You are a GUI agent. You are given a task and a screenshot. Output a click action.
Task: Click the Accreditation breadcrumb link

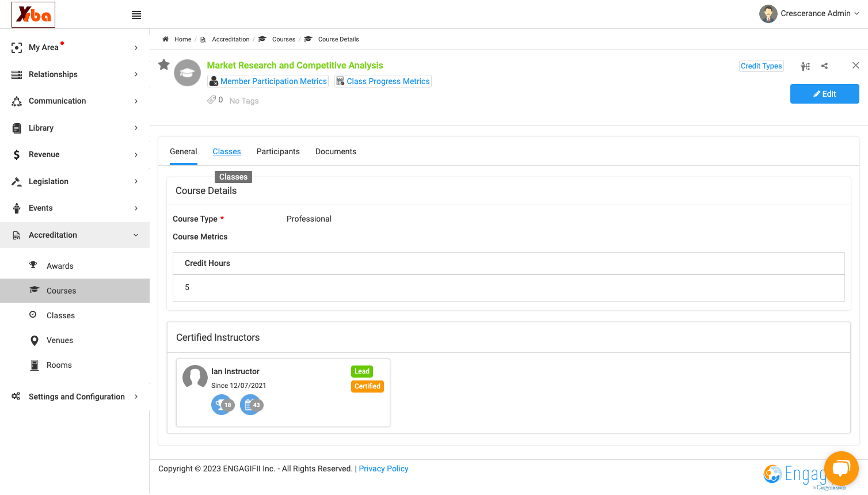tap(230, 39)
